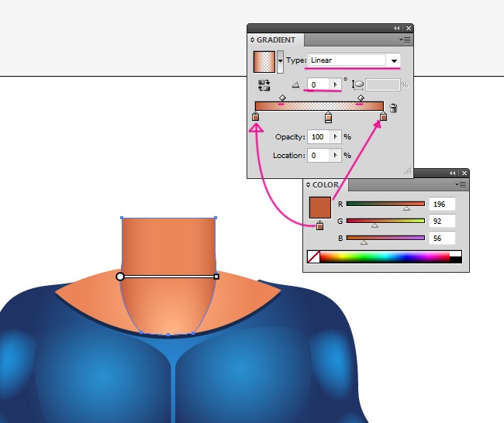Select the left gradient color stop
This screenshot has width=504, height=423.
pyautogui.click(x=255, y=117)
